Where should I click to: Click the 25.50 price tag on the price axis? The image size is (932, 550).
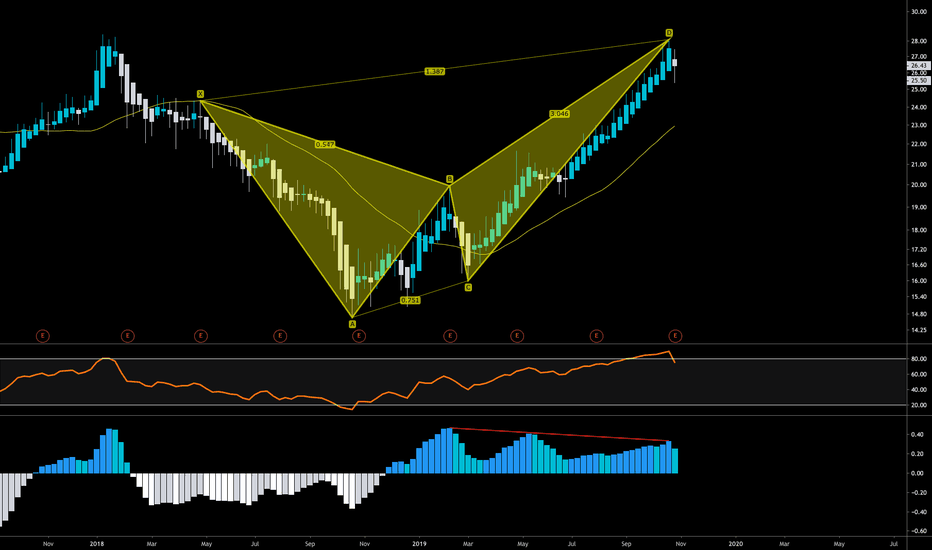918,80
